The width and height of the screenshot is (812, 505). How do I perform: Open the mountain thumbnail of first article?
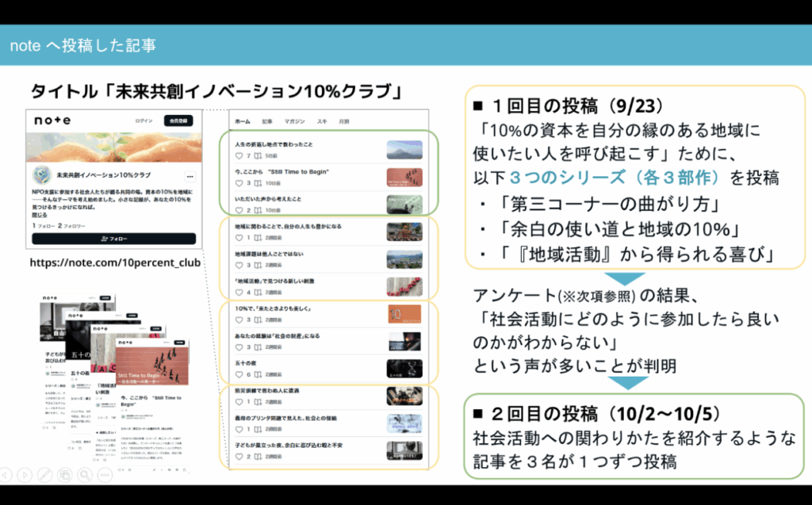(404, 150)
